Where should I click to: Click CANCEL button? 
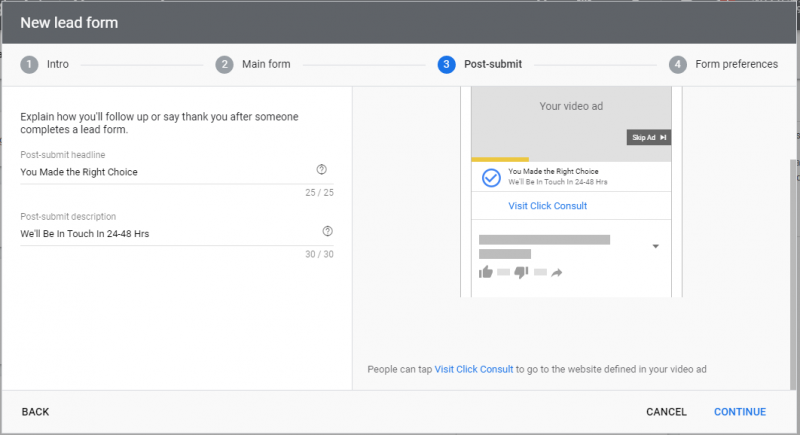pyautogui.click(x=666, y=412)
